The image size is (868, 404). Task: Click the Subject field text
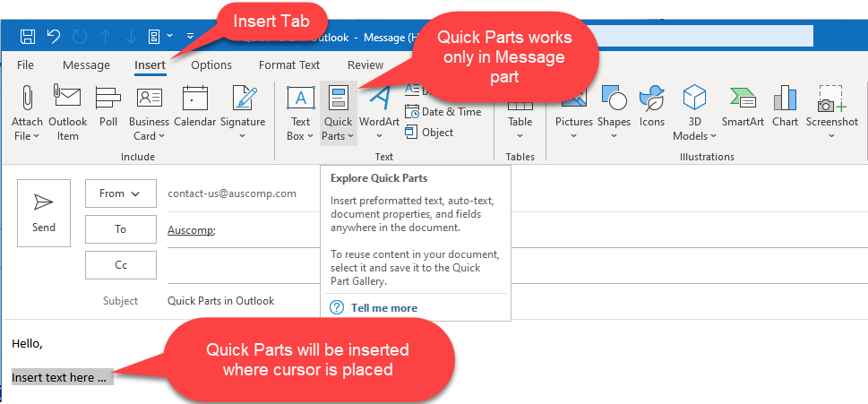click(221, 301)
